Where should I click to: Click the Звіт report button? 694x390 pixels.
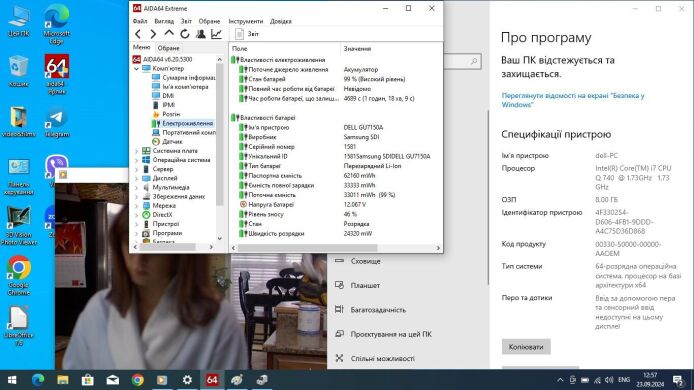tap(247, 34)
